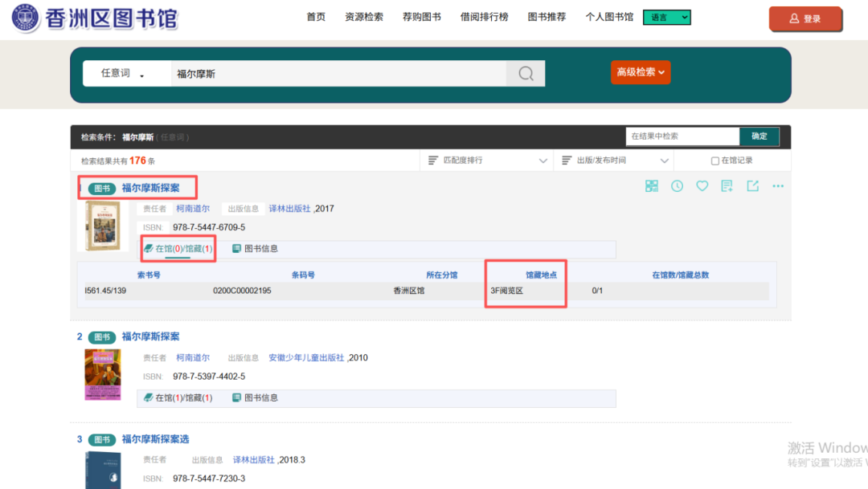Switch to 图书信息 tab of first book
This screenshot has height=489, width=868.
coord(255,249)
